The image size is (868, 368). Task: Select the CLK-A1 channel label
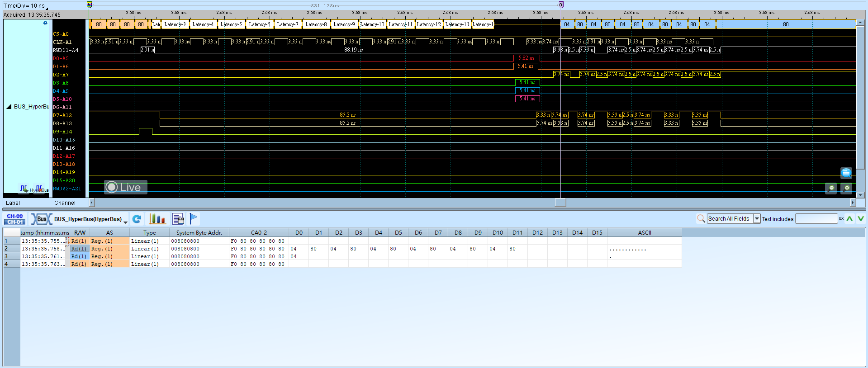point(62,42)
